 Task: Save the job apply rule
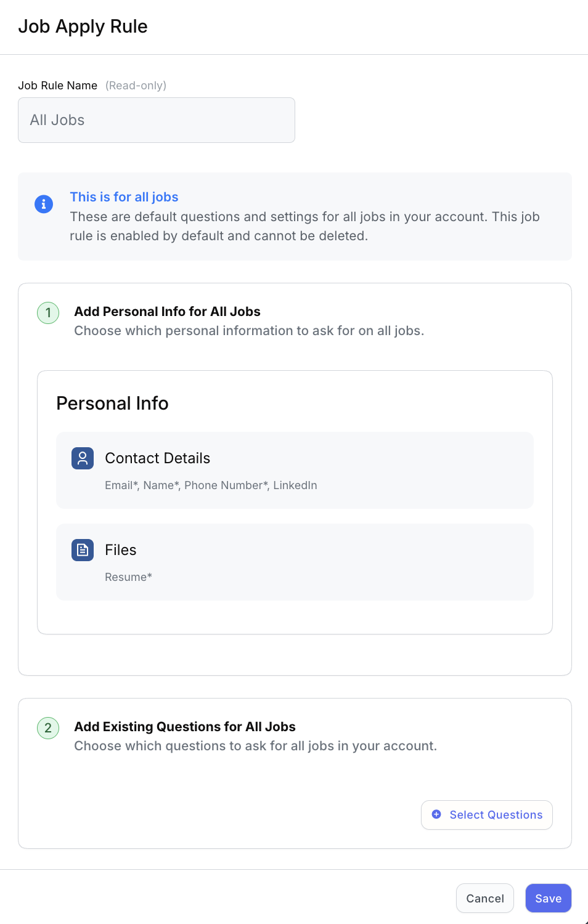[548, 898]
